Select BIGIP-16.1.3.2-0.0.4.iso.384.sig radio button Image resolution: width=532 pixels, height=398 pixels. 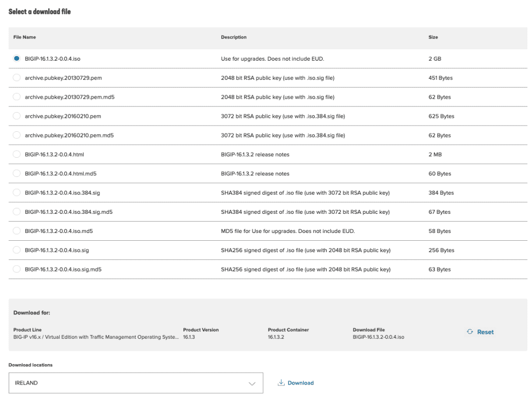point(17,193)
